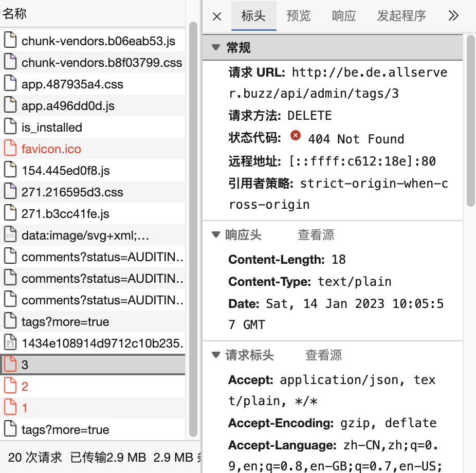Click the Content-Length value 18
476x473 pixels.
click(338, 260)
